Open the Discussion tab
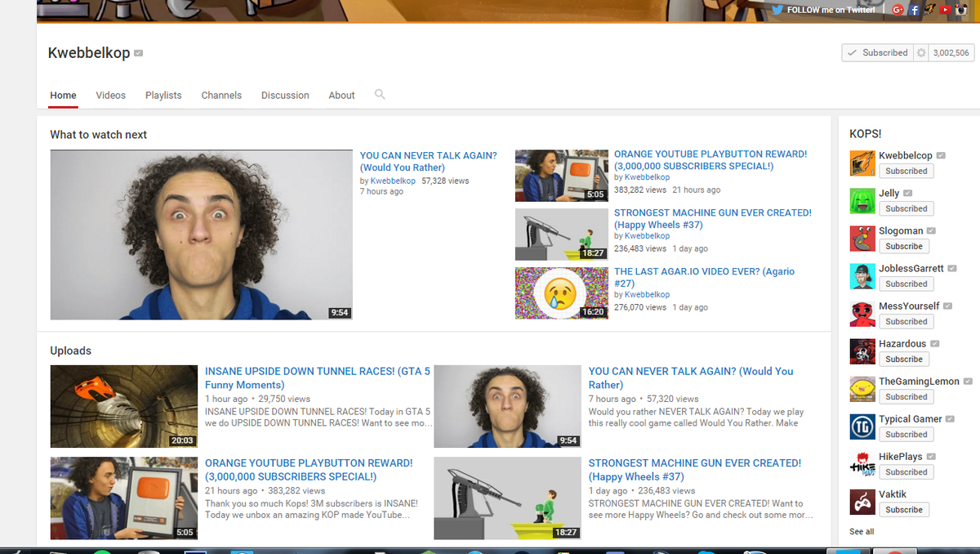Screen dimensions: 980x554 [x=285, y=95]
